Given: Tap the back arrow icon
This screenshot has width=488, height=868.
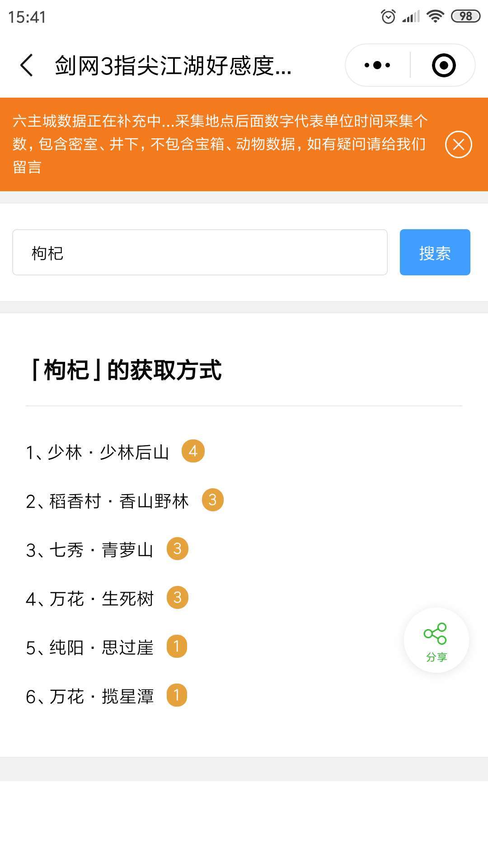Looking at the screenshot, I should pyautogui.click(x=27, y=66).
